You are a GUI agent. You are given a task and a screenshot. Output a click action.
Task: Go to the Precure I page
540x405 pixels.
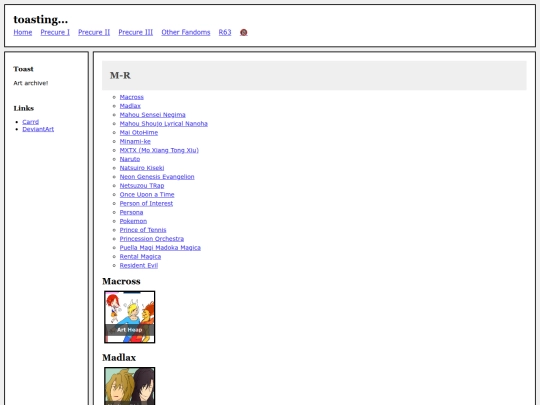[x=55, y=32]
